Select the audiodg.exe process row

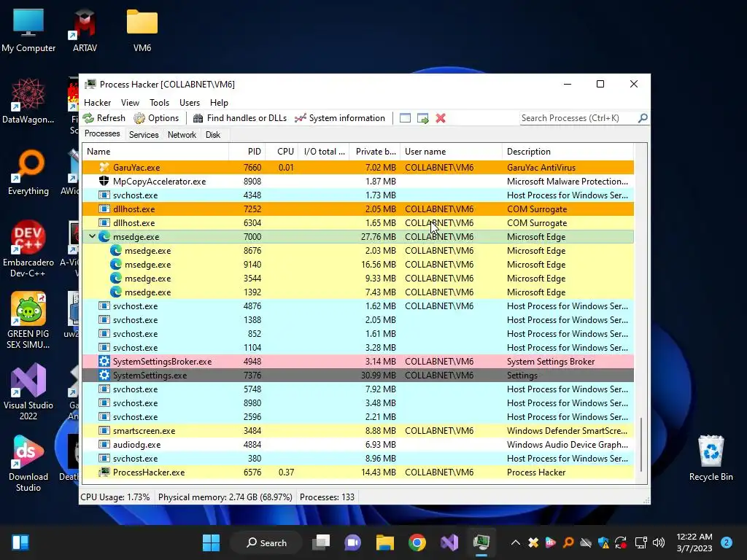point(357,444)
